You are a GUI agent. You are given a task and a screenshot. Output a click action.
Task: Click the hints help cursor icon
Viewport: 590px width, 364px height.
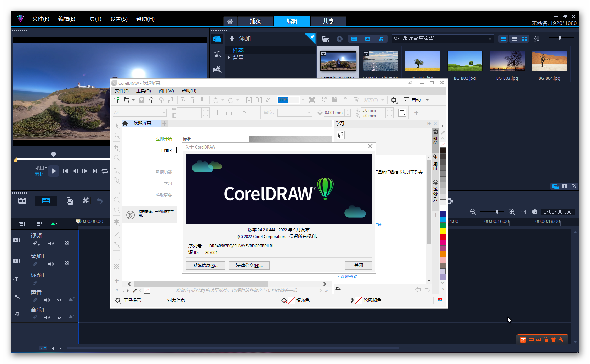[340, 135]
